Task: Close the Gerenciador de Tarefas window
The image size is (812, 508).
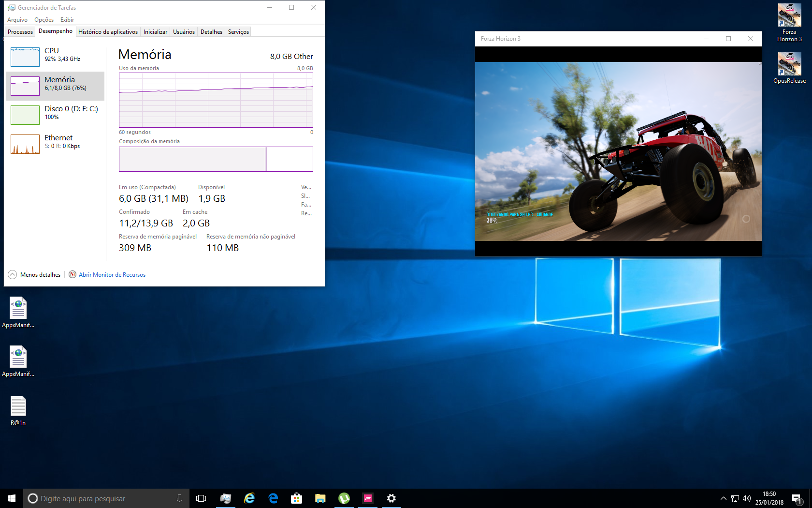Action: (x=314, y=7)
